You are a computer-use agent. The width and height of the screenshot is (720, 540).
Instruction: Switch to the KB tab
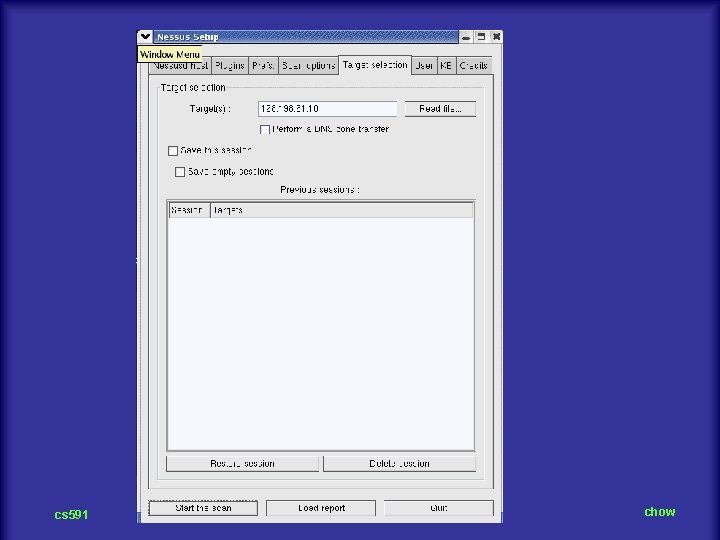[x=446, y=66]
